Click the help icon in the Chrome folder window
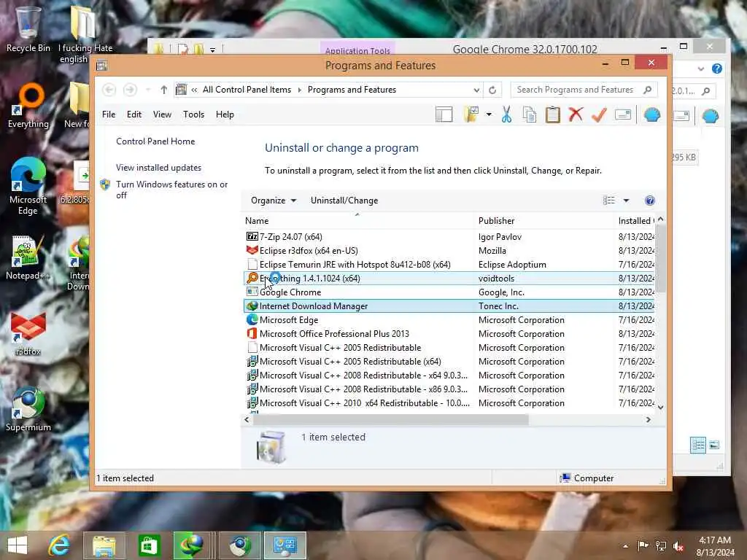This screenshot has height=560, width=747. pyautogui.click(x=717, y=69)
